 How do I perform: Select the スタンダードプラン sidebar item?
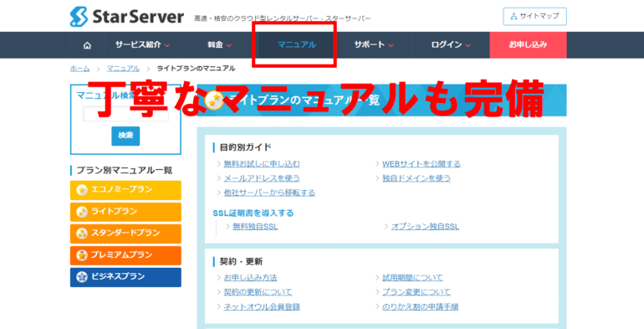pos(125,234)
